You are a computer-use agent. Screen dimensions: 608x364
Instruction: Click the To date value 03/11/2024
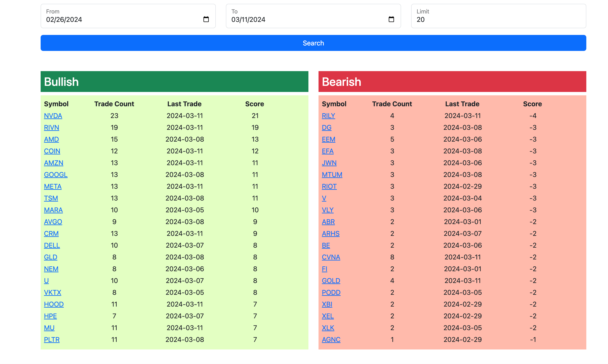[248, 20]
